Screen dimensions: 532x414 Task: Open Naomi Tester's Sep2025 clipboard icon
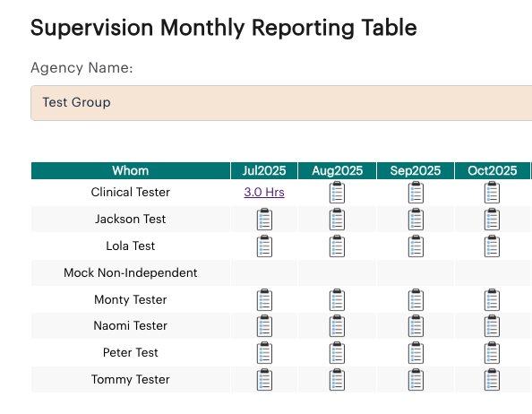pyautogui.click(x=416, y=326)
